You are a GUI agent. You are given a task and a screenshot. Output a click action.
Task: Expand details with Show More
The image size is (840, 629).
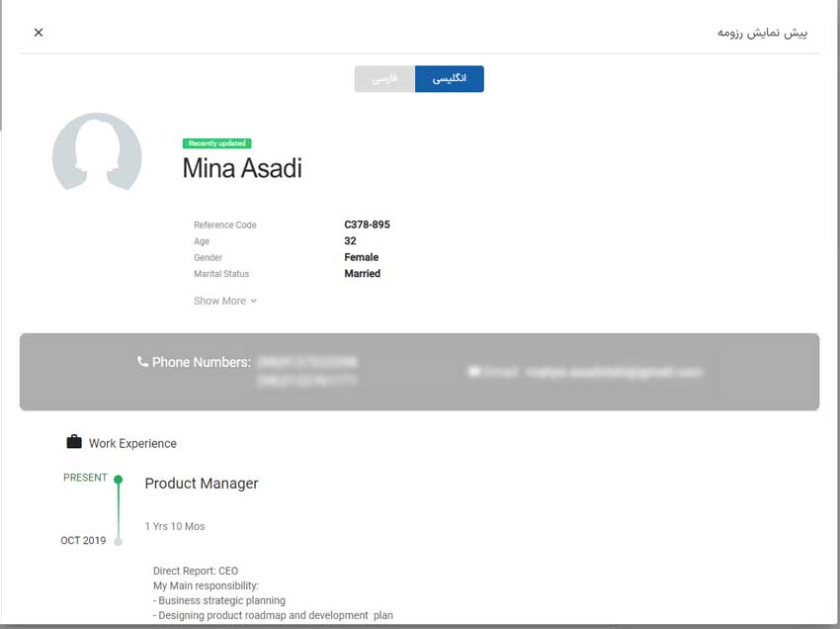[x=219, y=301]
